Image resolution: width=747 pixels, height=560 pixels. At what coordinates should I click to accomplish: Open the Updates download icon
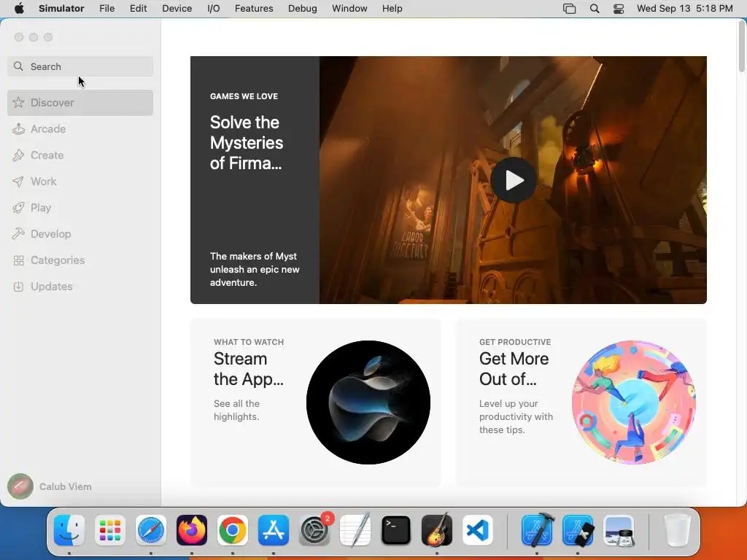[18, 286]
